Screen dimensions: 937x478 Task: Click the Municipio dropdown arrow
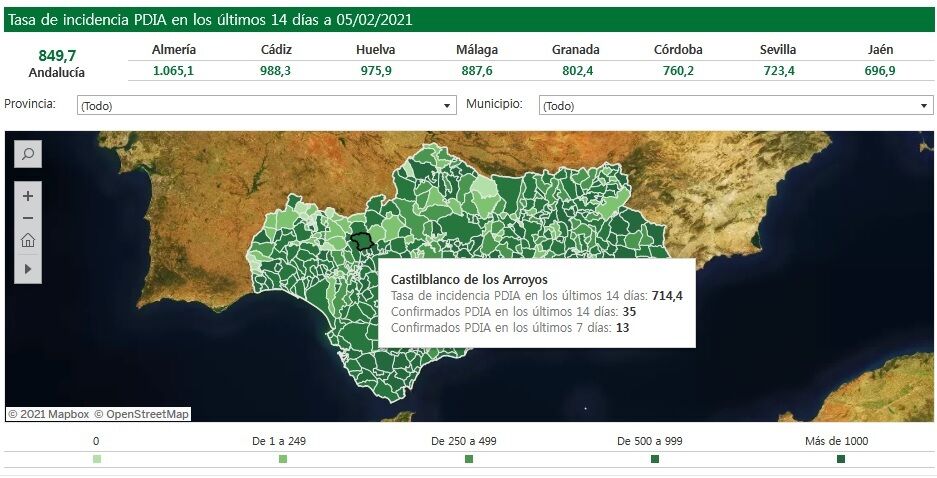924,106
